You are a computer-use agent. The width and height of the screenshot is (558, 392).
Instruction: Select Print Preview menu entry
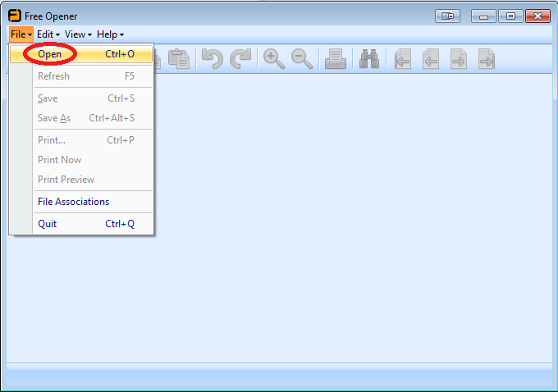click(x=81, y=180)
